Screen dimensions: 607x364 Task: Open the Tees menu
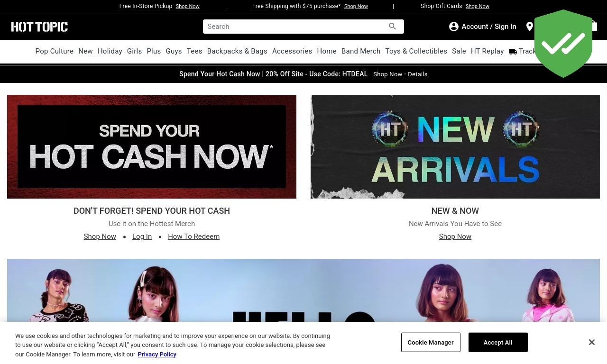(194, 52)
